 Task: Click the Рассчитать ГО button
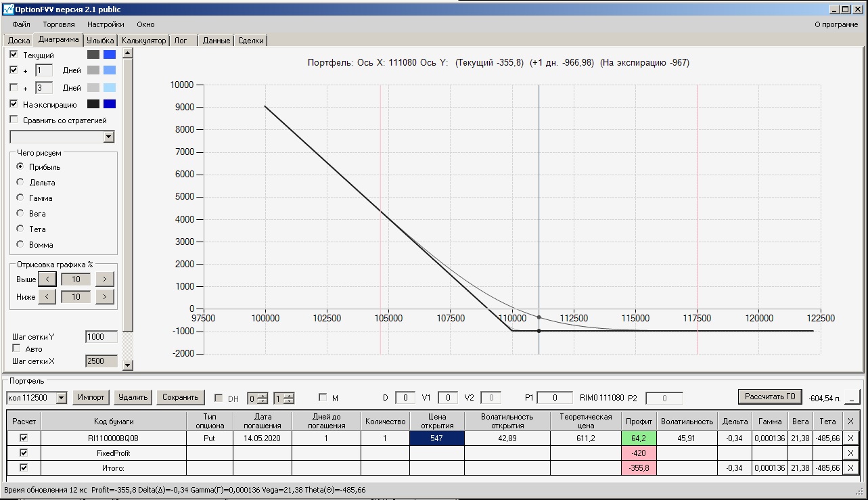coord(770,396)
